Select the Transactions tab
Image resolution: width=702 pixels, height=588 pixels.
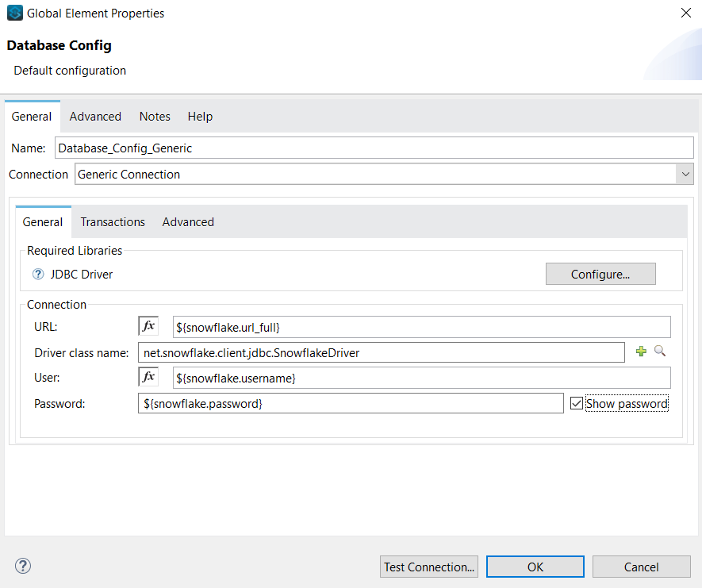(113, 222)
